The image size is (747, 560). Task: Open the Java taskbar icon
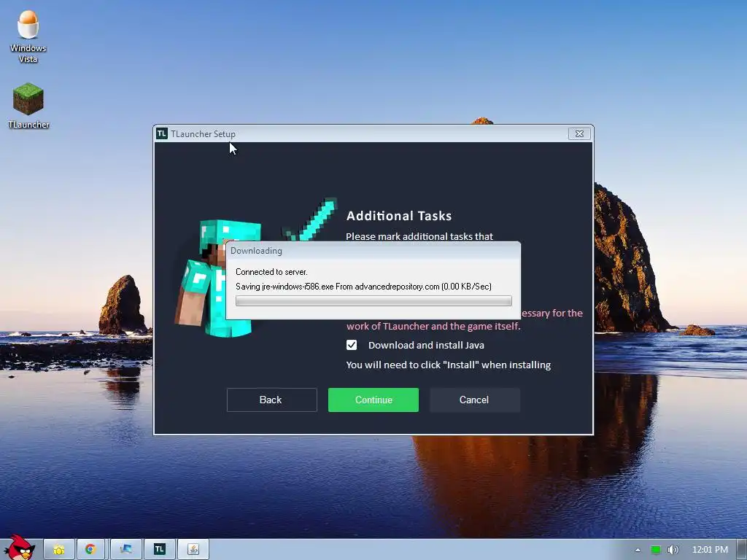[x=193, y=550]
